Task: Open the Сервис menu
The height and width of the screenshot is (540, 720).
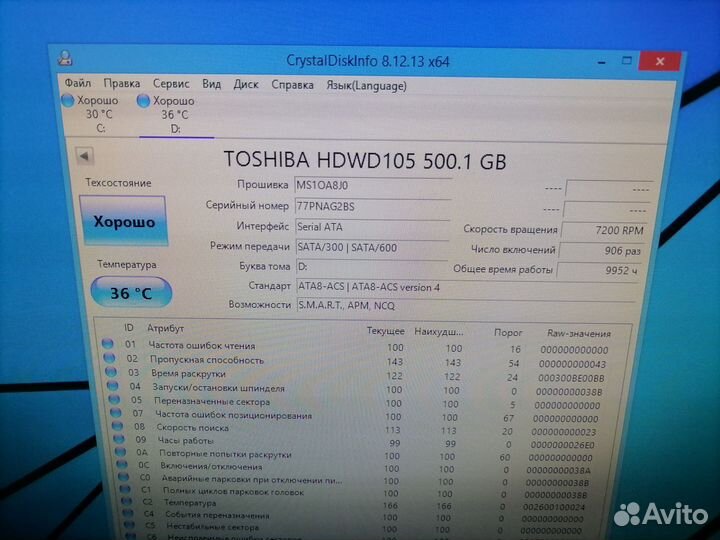Action: coord(171,84)
